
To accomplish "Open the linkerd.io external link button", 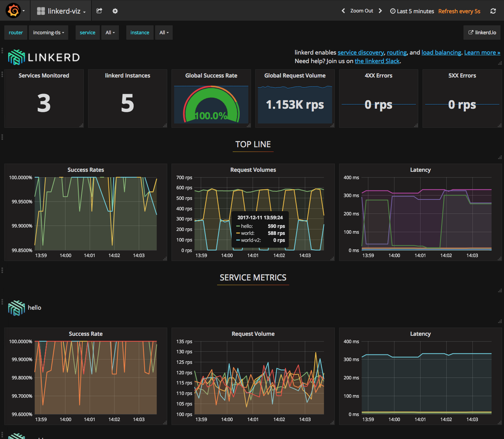I will pyautogui.click(x=482, y=33).
